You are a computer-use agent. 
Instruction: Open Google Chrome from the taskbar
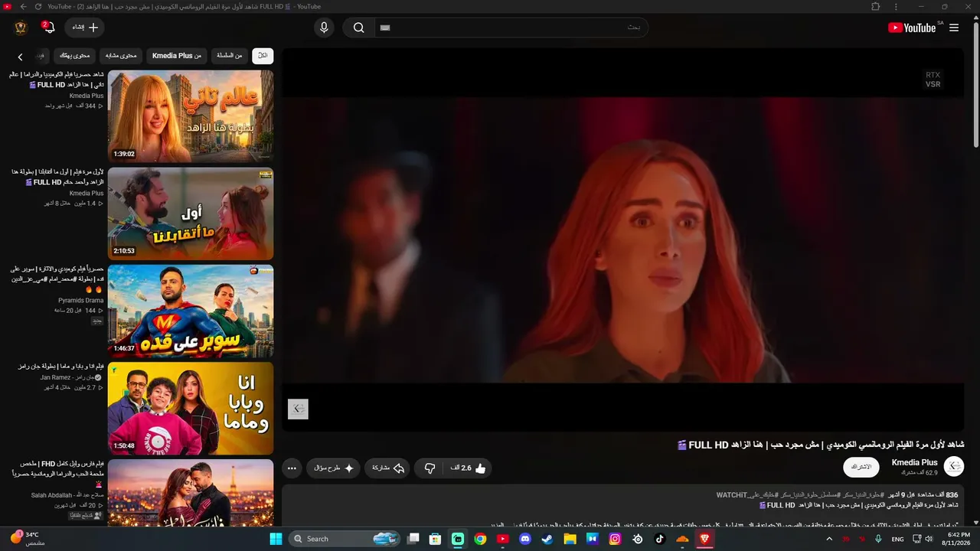pyautogui.click(x=480, y=539)
